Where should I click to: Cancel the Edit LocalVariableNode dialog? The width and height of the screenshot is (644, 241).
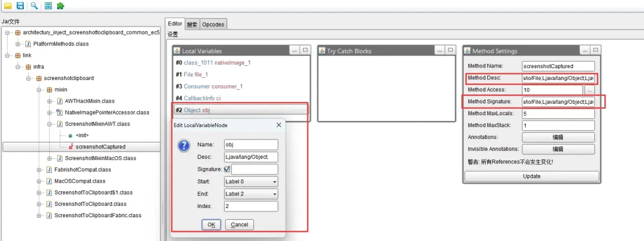point(239,225)
